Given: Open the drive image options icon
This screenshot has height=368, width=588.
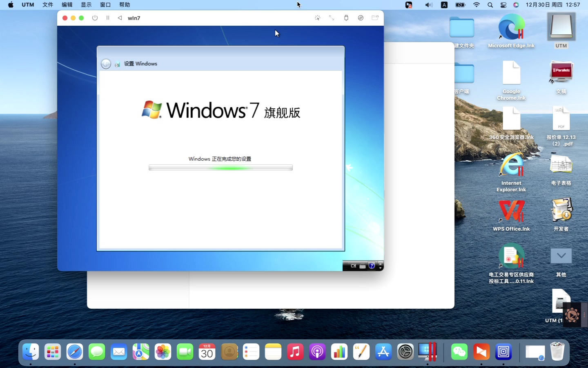Looking at the screenshot, I should click(361, 18).
